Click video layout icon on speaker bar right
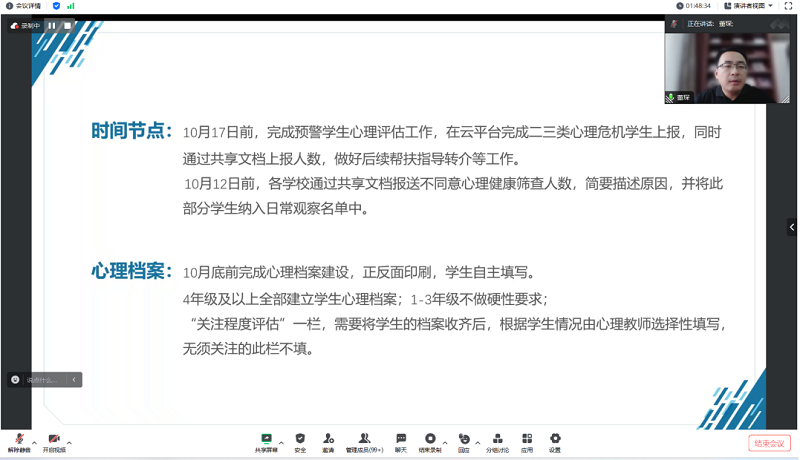The width and height of the screenshot is (800, 460). (x=779, y=23)
